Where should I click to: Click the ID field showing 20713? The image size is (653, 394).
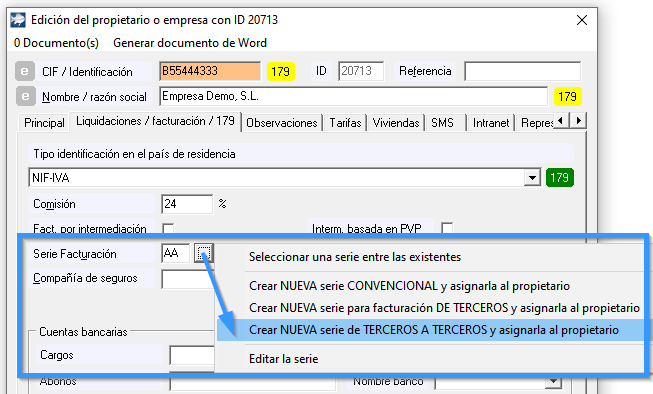[x=361, y=71]
